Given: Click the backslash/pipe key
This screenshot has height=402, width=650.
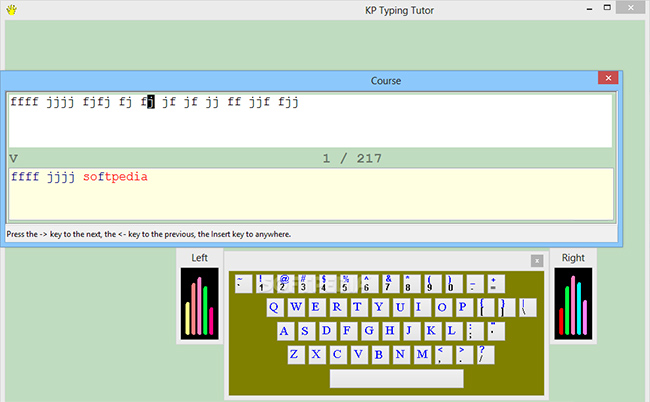Looking at the screenshot, I should click(x=527, y=308).
